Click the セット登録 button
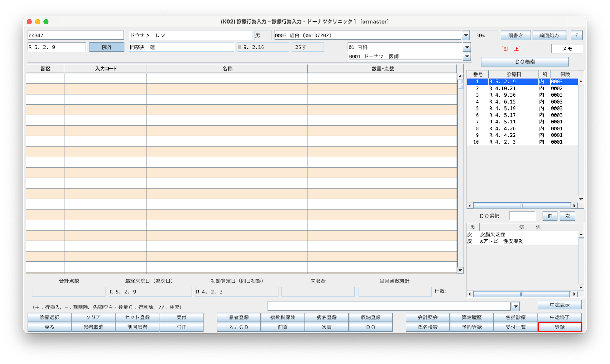 (137, 317)
